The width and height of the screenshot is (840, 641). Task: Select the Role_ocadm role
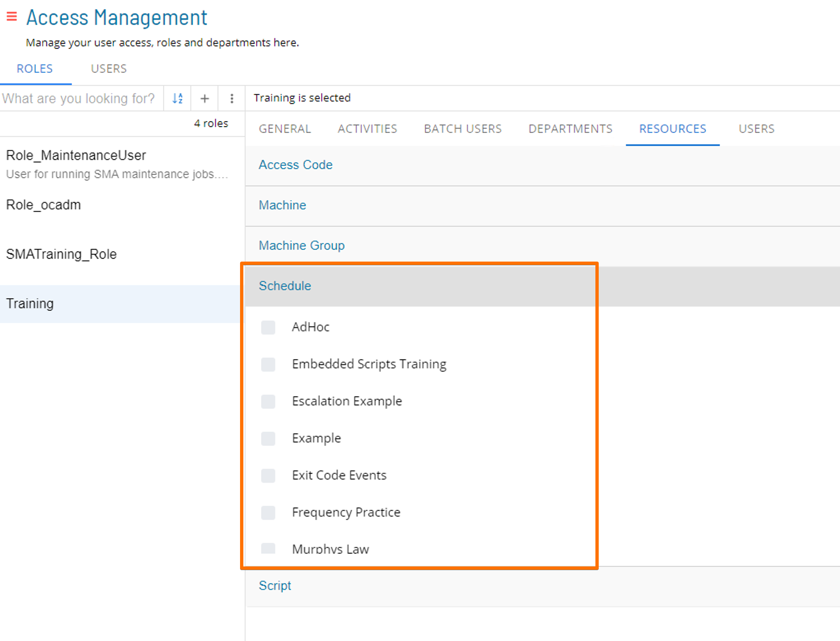point(122,205)
